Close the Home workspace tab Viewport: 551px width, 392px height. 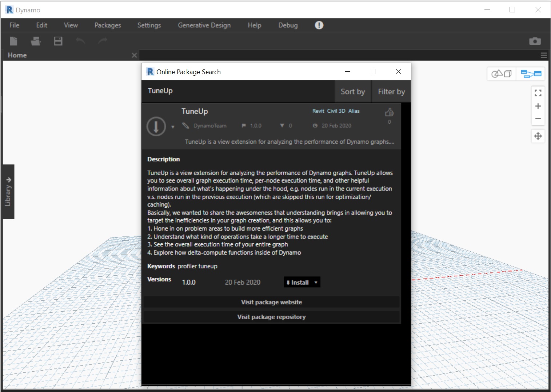tap(134, 55)
